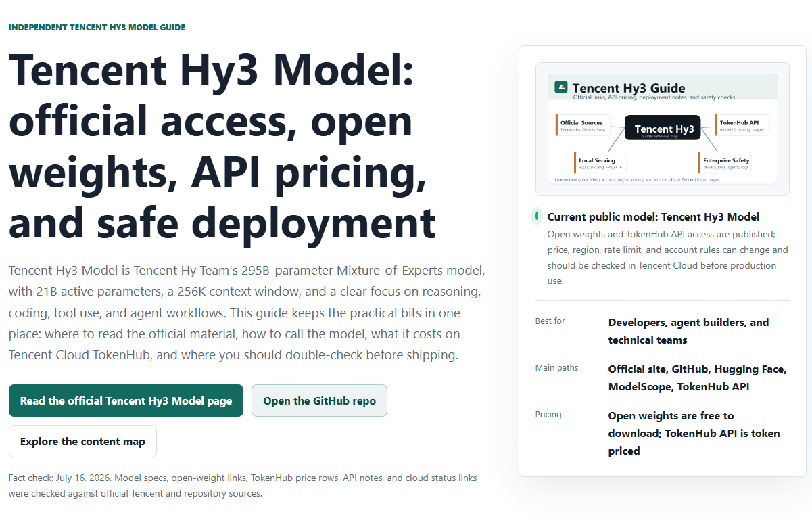Click Open weights and TokenHub API access description
Screen dimensions: 812x527
[x=667, y=258]
